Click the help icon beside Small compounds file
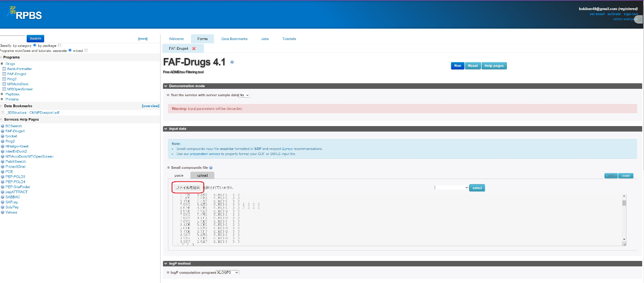This screenshot has width=644, height=283. [x=211, y=168]
